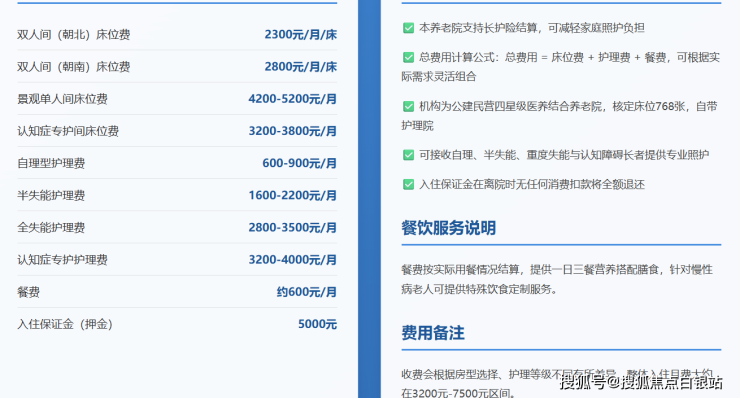Click the 搜狐号@搜狐焦点白银站 watermark
The image size is (740, 398).
641,382
